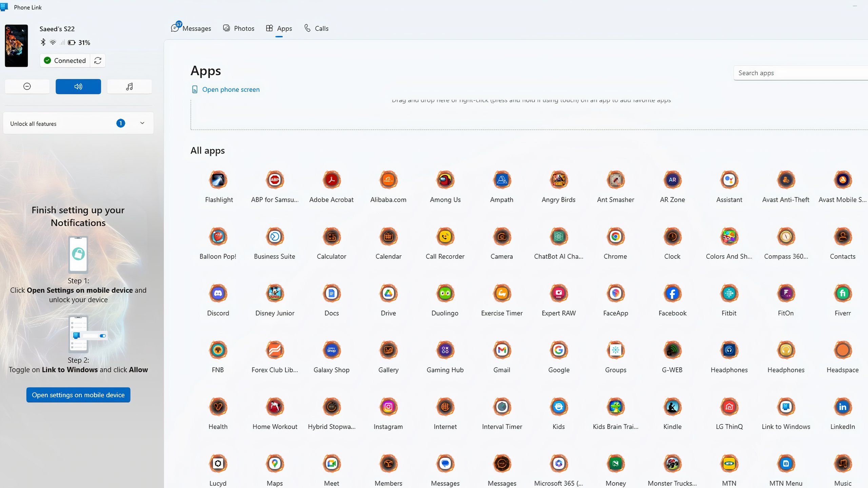Launch the MTN Menu app
This screenshot has height=488, width=868.
[x=786, y=463]
